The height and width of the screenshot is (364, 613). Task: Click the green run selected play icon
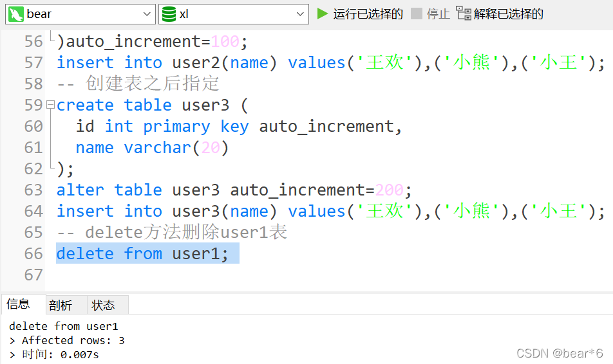tap(322, 14)
